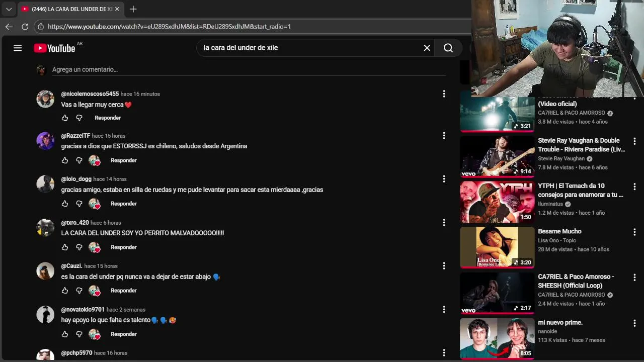Click the Agrega un comentario field

point(249,69)
